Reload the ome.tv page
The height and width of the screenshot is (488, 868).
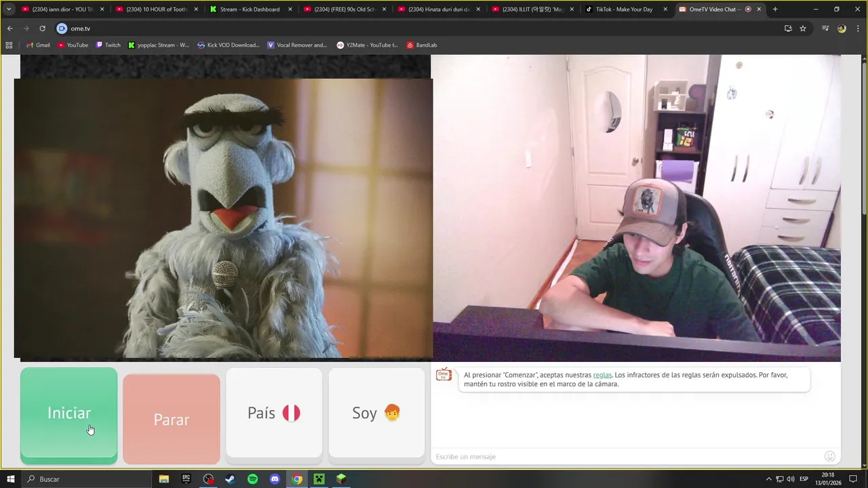pyautogui.click(x=42, y=28)
